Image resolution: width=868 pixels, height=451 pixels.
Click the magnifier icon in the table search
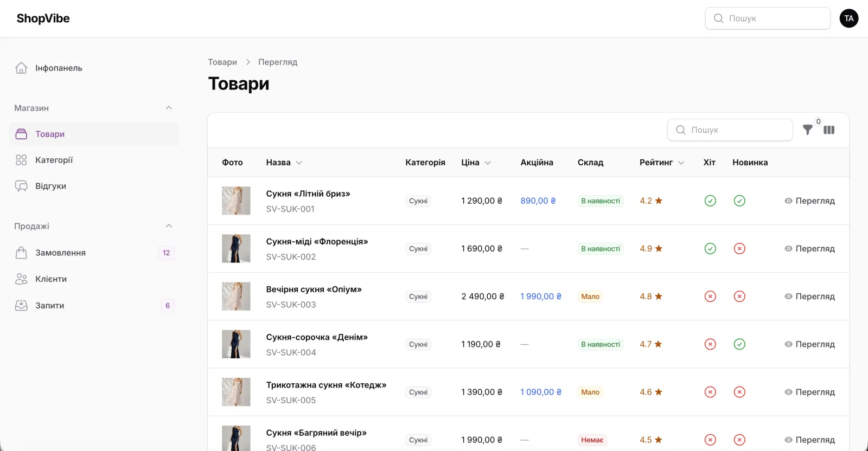pyautogui.click(x=680, y=130)
